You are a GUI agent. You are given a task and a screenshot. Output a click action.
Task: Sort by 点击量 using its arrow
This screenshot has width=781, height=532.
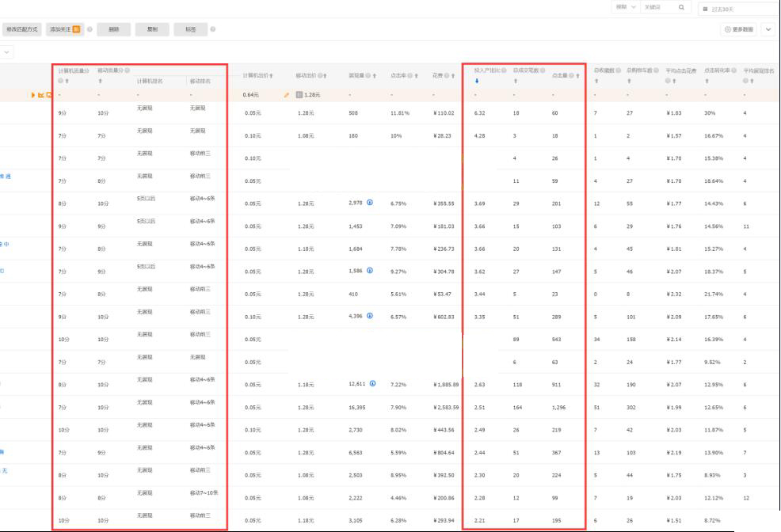coord(577,76)
